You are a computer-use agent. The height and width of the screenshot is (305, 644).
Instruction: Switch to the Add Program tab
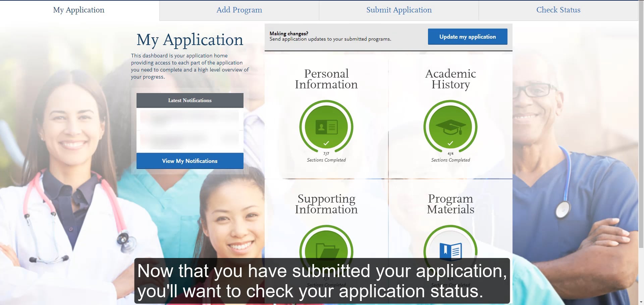[x=239, y=10]
